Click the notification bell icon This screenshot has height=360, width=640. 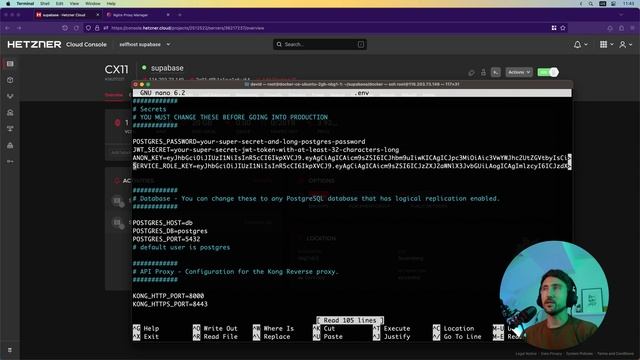point(577,44)
